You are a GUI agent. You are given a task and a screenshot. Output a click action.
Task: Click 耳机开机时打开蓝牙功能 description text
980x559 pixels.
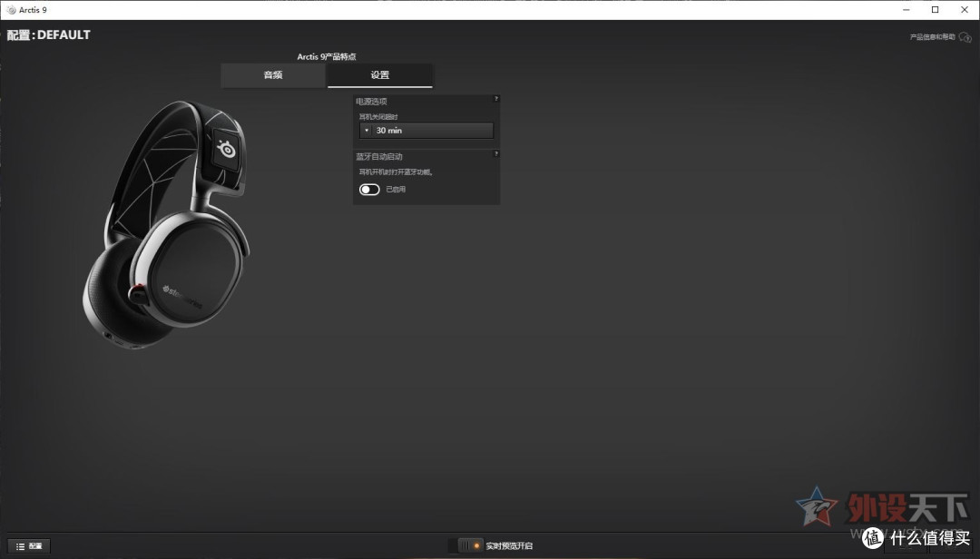coord(396,172)
